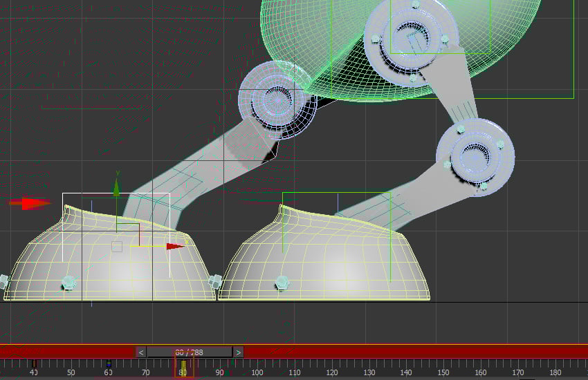The height and width of the screenshot is (380, 588).
Task: Select the green key marker past frame 90
Action: click(232, 363)
